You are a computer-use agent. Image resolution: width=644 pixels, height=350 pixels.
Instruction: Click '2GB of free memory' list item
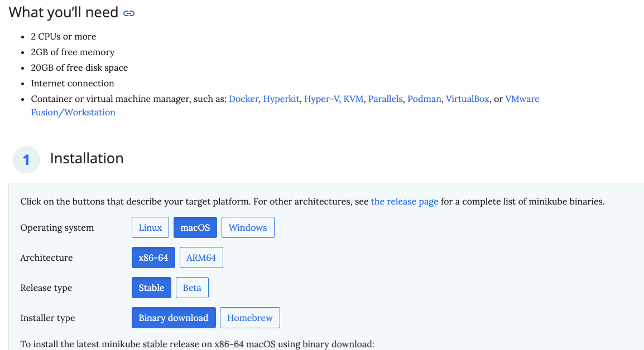(x=73, y=52)
